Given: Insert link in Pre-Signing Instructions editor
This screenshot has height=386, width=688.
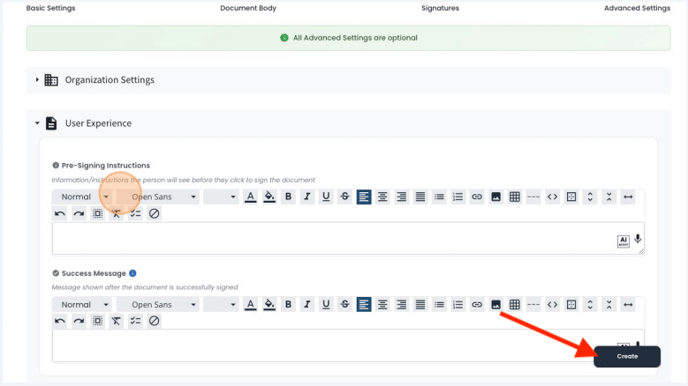Looking at the screenshot, I should tap(477, 197).
